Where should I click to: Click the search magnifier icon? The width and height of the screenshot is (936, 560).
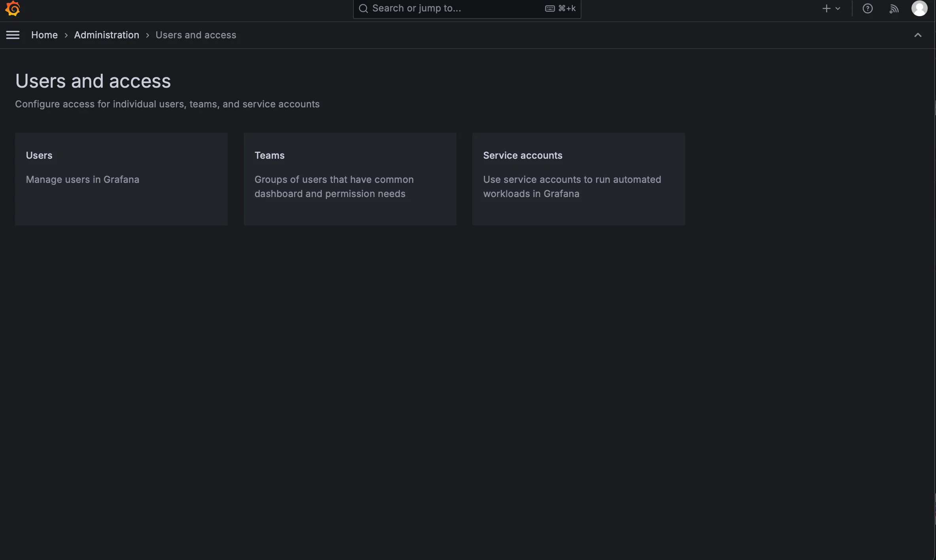click(x=363, y=8)
